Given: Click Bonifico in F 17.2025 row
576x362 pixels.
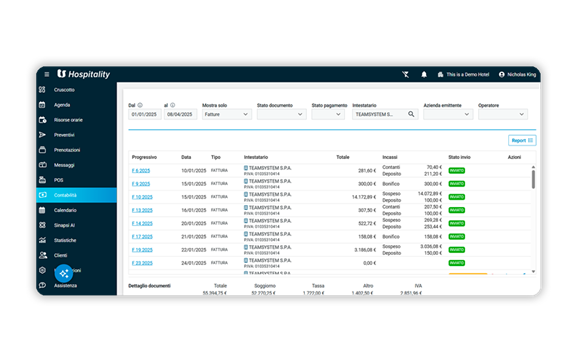Looking at the screenshot, I should click(391, 237).
